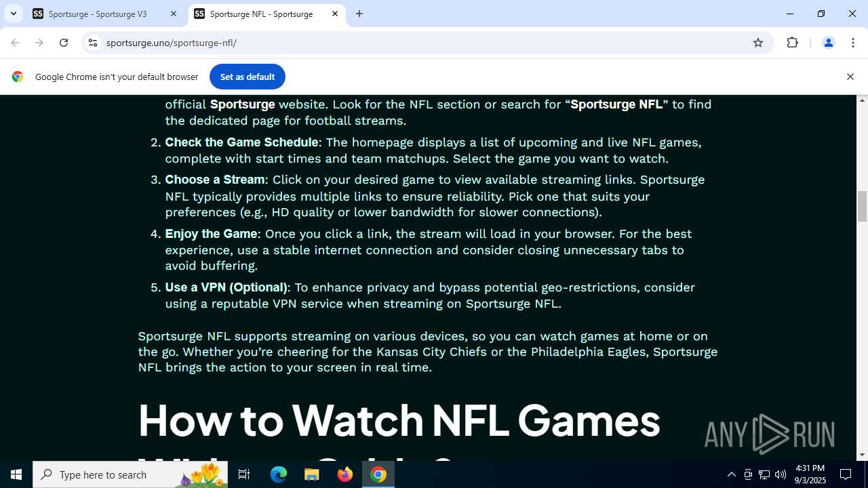Image resolution: width=868 pixels, height=488 pixels.
Task: View site information icon
Action: click(x=93, y=43)
